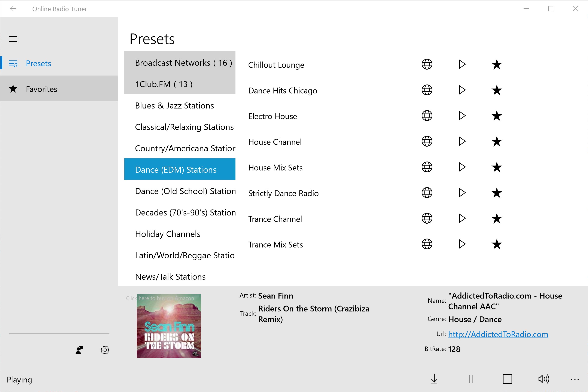
Task: Open the volume speaker control
Action: (x=543, y=379)
